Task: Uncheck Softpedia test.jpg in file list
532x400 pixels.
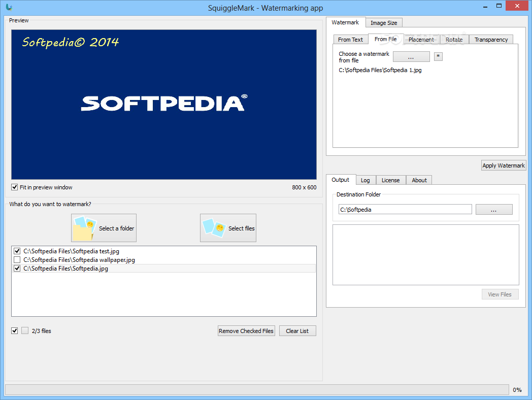Action: 17,251
